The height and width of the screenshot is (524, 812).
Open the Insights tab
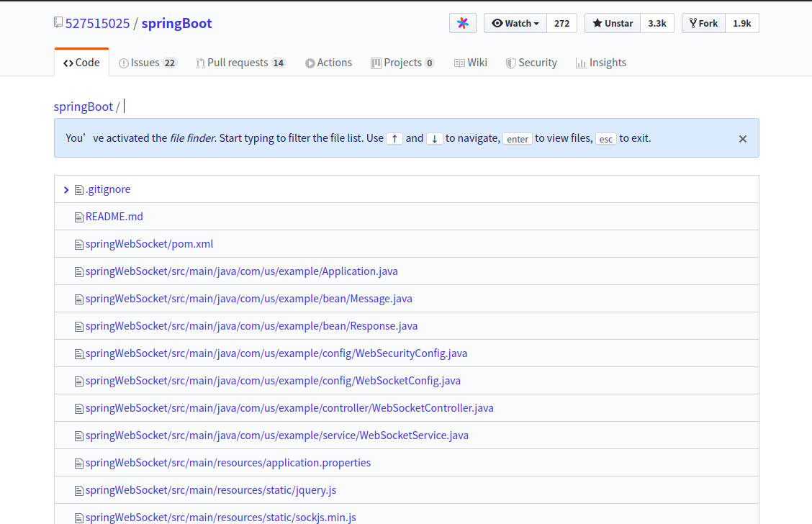pos(600,63)
